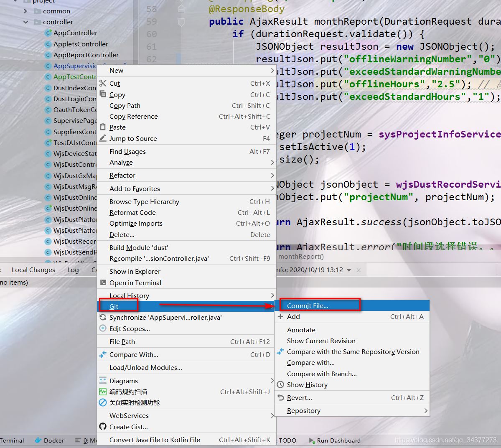Viewport: 501px width, 448px height.
Task: Choose Show in Explorer menu item
Action: coord(135,271)
